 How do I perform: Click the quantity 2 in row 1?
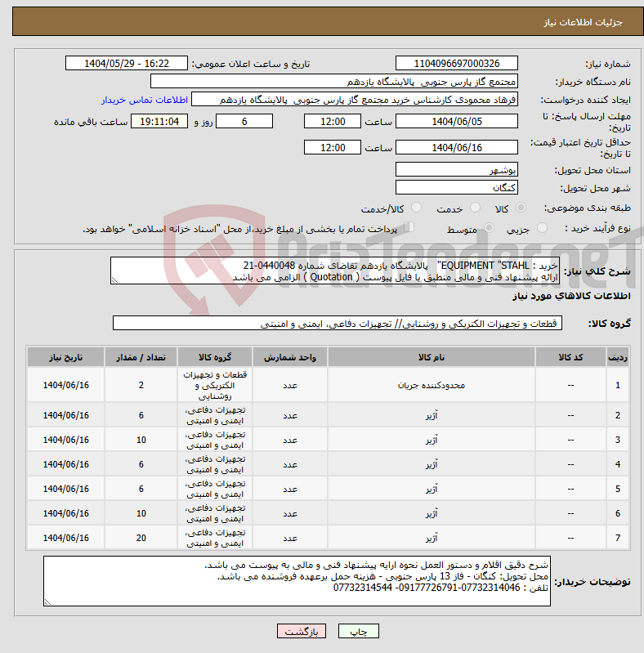coord(141,385)
